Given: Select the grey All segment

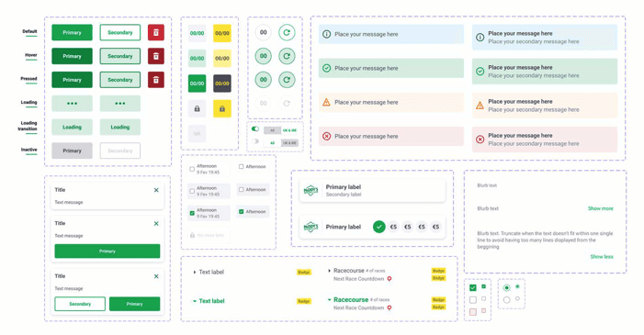Looking at the screenshot, I should pos(272,130).
